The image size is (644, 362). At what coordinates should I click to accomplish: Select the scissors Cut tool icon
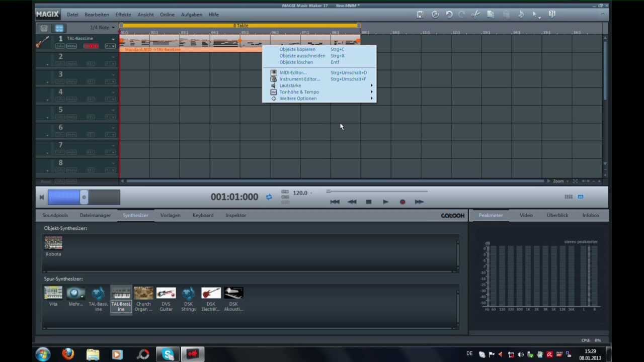pos(475,15)
